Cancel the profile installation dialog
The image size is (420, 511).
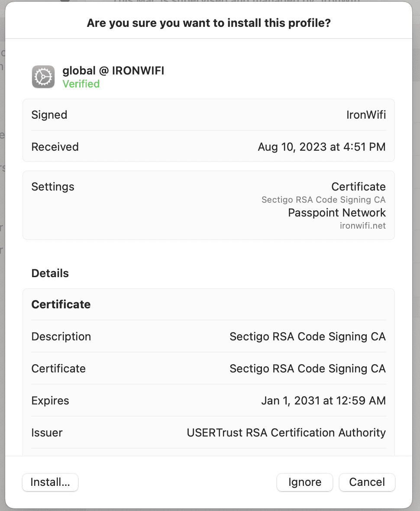(367, 482)
